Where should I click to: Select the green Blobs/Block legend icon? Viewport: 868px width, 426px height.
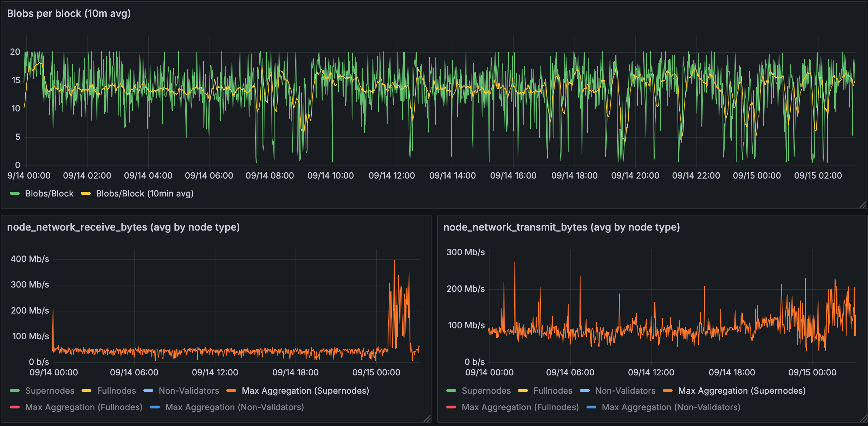click(x=15, y=193)
